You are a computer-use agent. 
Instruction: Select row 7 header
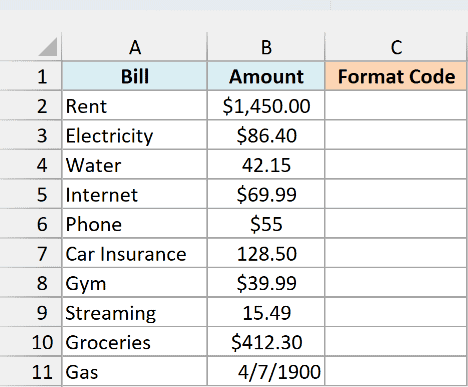coord(31,253)
